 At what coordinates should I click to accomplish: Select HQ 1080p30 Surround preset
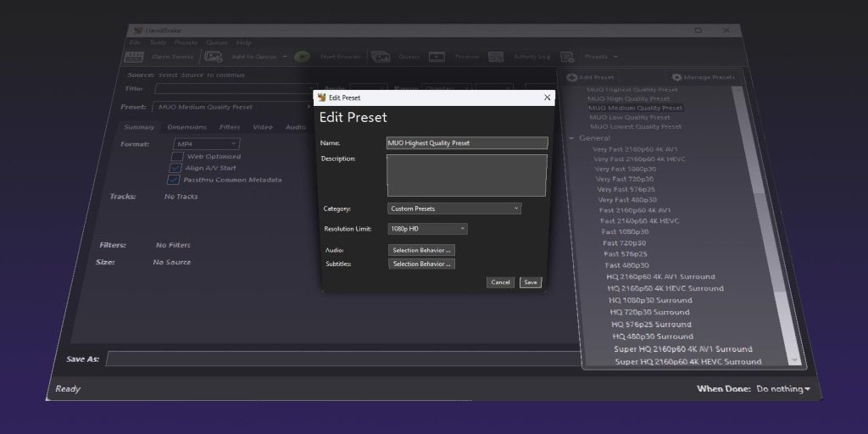click(x=650, y=300)
